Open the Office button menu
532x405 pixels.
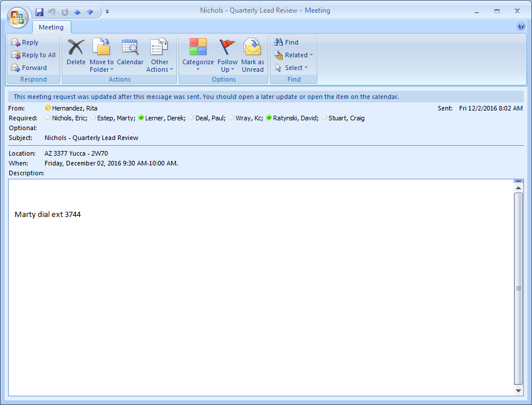(x=17, y=17)
